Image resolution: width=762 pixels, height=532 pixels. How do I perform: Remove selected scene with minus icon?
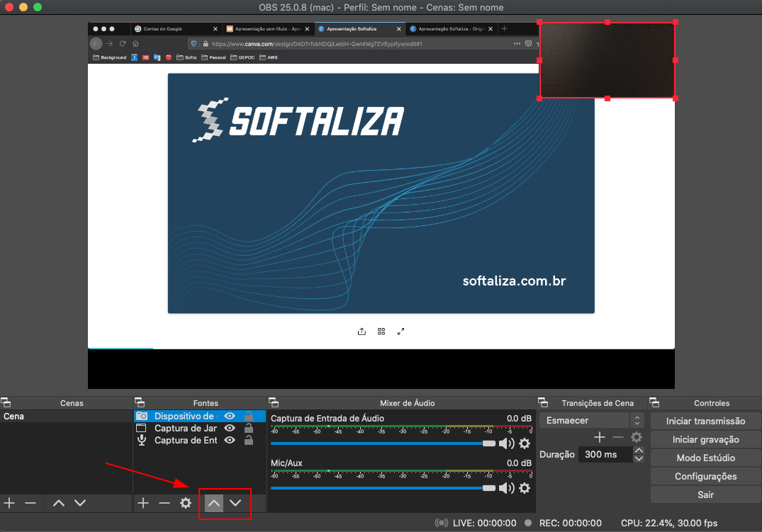[30, 503]
